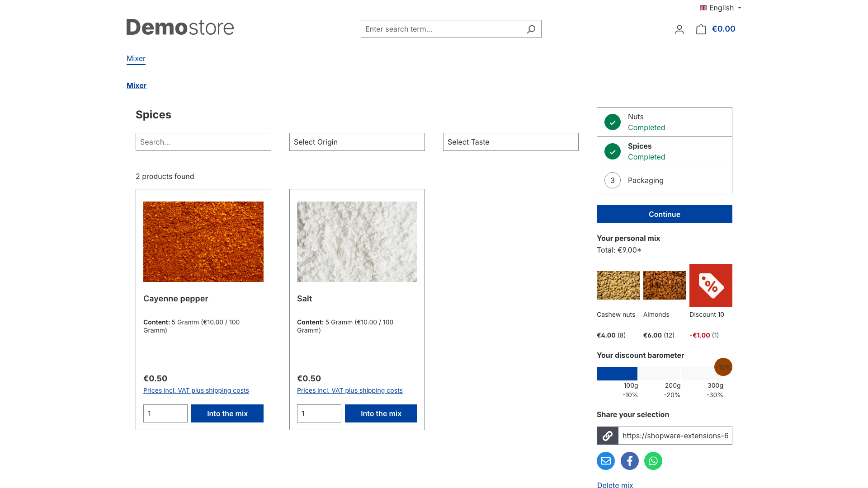Select the Spices step
868x488 pixels.
665,151
